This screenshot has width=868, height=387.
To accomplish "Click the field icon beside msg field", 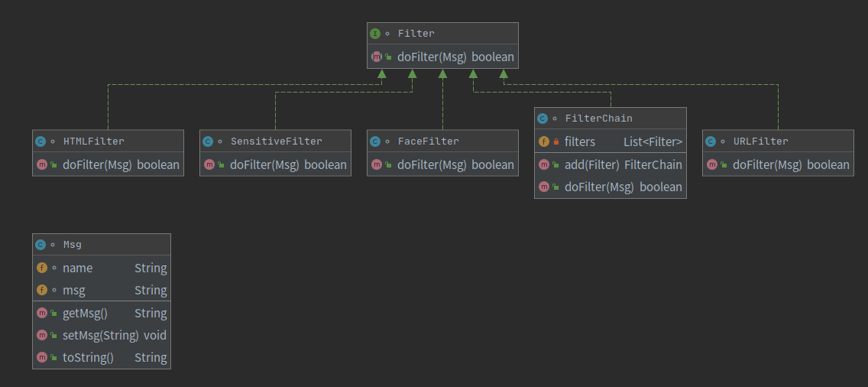I will [x=41, y=290].
